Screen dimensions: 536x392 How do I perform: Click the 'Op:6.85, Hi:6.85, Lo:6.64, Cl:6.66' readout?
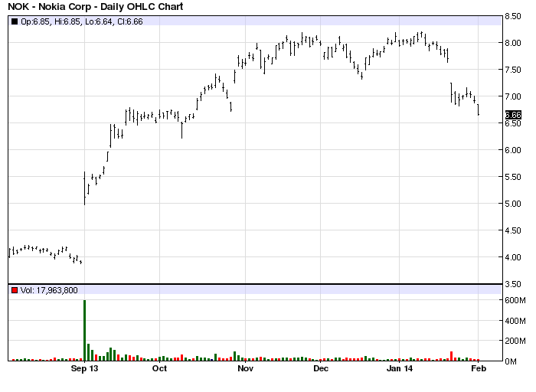[x=82, y=21]
